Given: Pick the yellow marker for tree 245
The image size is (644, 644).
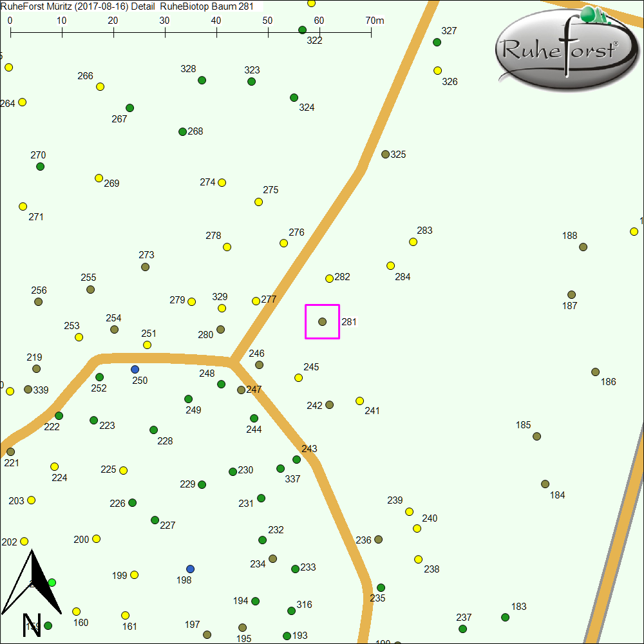Looking at the screenshot, I should [298, 377].
